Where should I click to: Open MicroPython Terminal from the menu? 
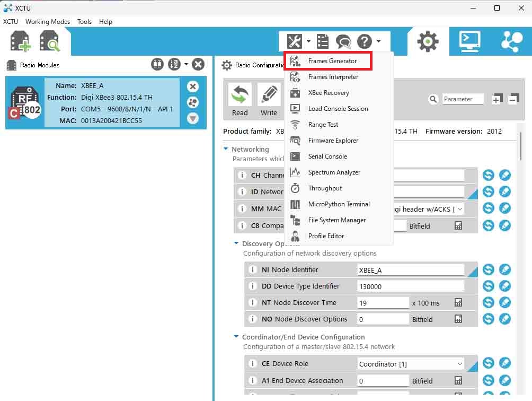tap(339, 204)
